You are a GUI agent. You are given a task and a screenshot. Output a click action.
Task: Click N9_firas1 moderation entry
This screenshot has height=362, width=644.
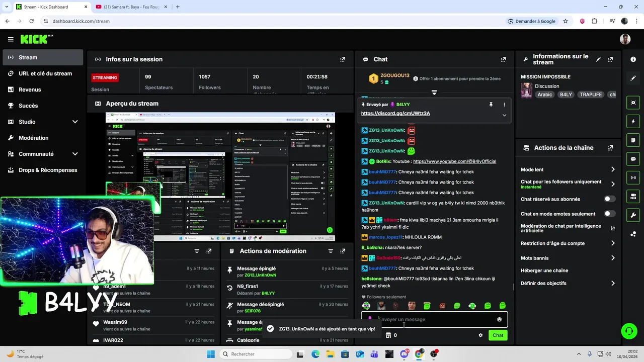287,289
